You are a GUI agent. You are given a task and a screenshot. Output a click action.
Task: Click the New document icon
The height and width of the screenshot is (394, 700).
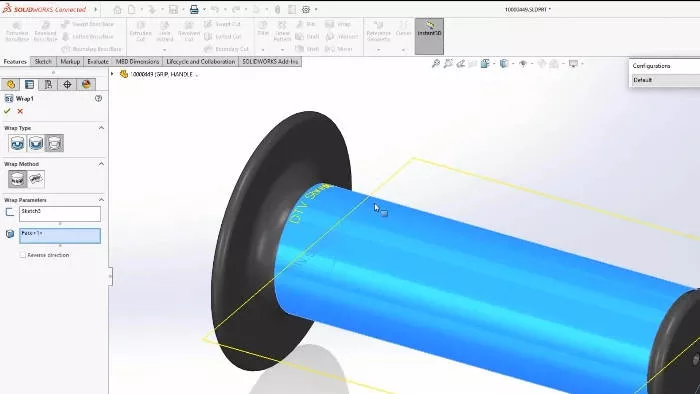coord(132,9)
